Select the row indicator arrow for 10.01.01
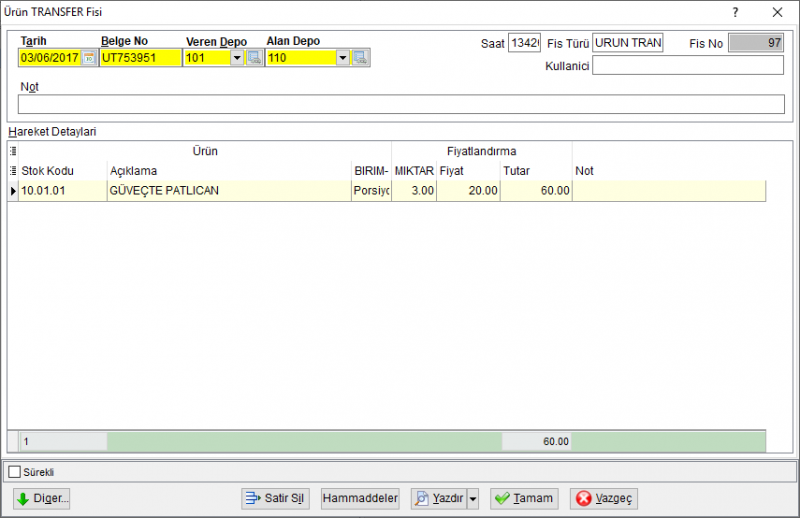This screenshot has width=800, height=518. click(13, 191)
